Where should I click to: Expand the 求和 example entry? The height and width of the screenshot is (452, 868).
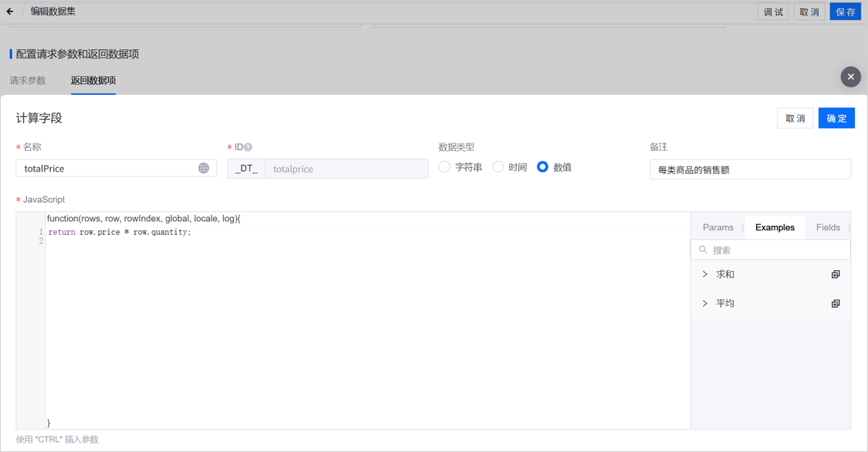pos(705,273)
